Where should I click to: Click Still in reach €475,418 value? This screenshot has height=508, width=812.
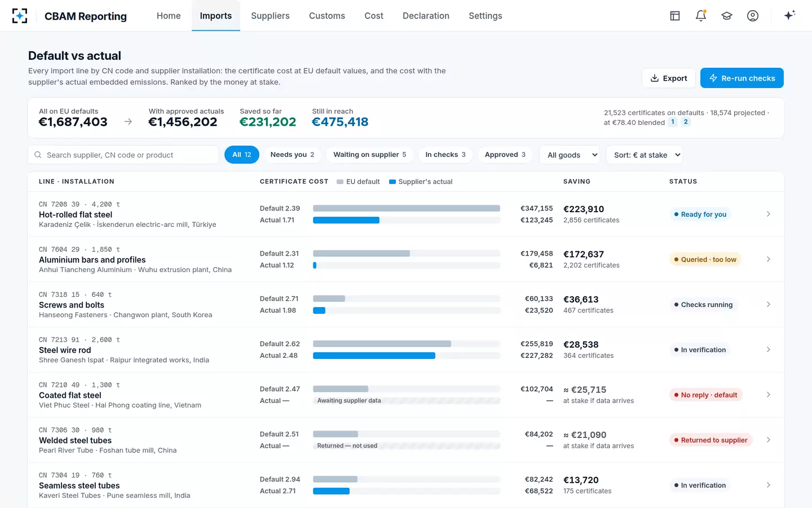click(340, 122)
